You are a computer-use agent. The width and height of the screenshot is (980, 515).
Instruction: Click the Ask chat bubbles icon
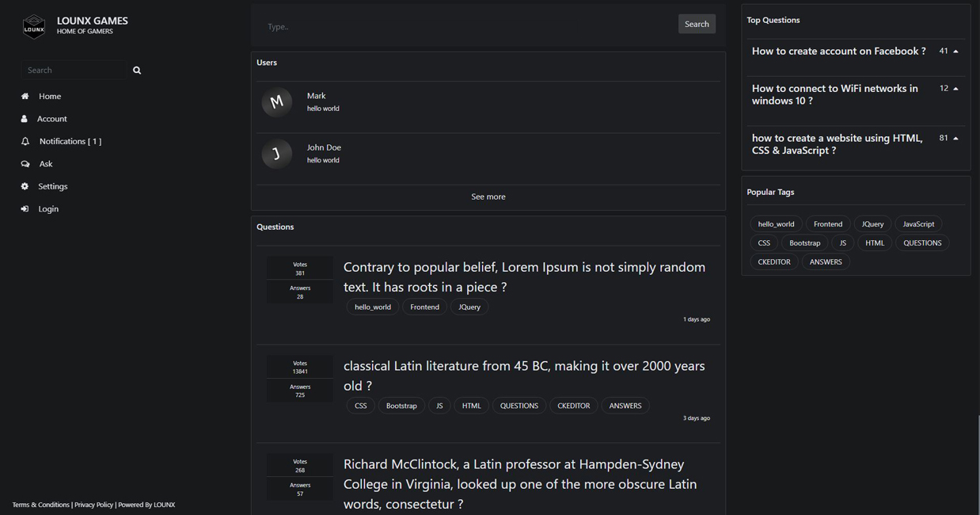(x=25, y=164)
